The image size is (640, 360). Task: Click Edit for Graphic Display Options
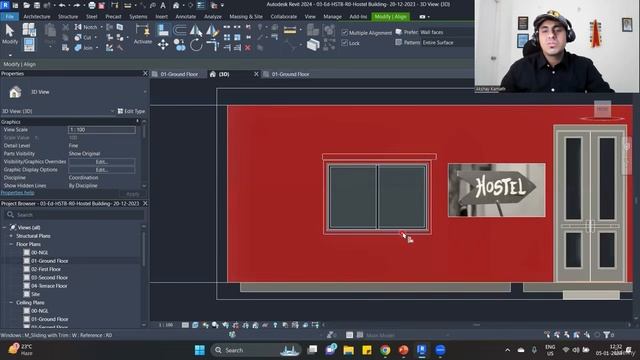[x=102, y=170]
